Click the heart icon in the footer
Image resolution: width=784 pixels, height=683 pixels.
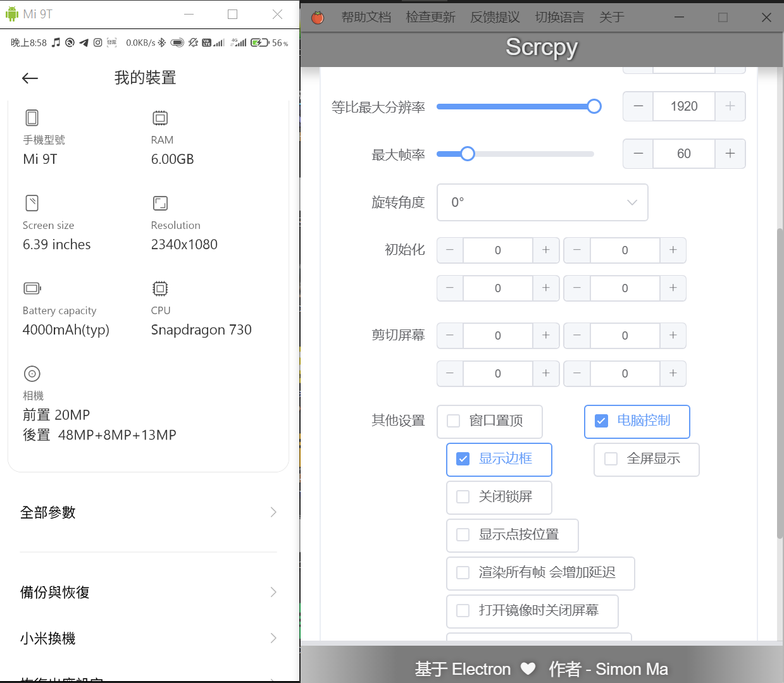pos(528,668)
